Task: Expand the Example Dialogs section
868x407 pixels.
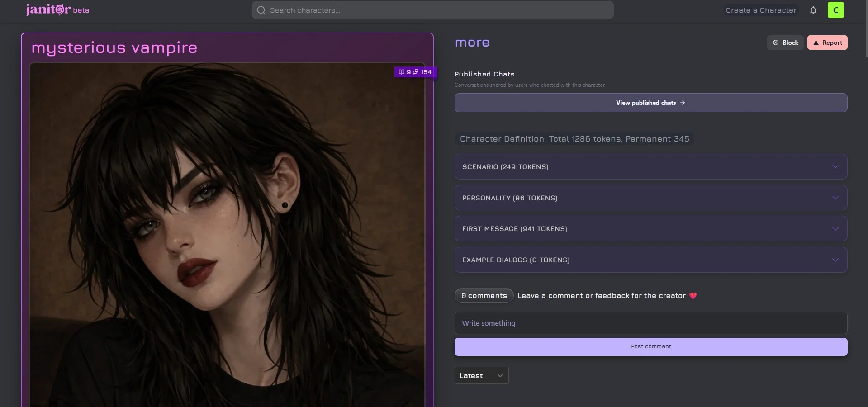Action: click(650, 260)
